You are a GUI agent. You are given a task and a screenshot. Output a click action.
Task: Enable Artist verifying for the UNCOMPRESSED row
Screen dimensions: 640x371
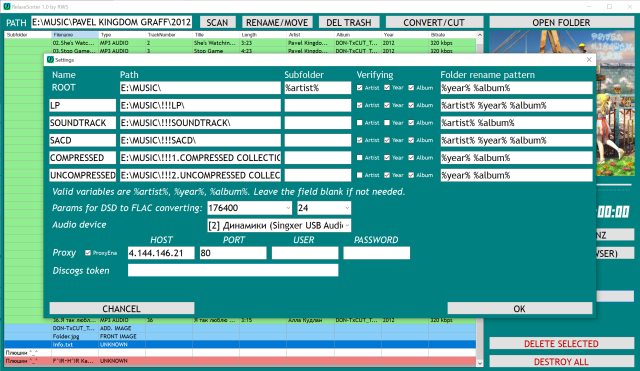click(360, 175)
